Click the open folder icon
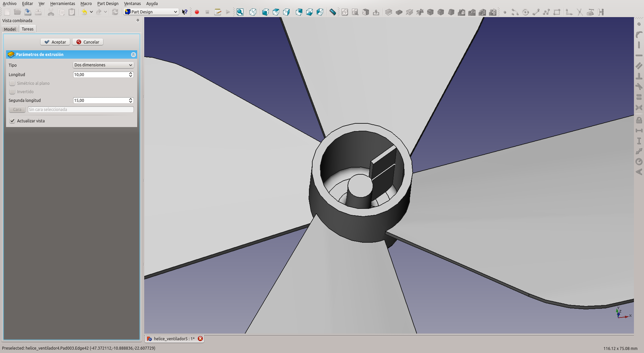Viewport: 644px width, 353px height. pos(17,12)
